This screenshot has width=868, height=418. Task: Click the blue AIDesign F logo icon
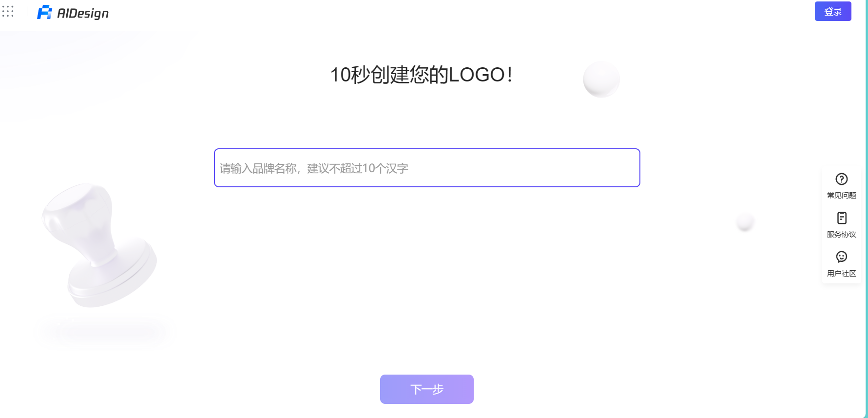point(44,12)
